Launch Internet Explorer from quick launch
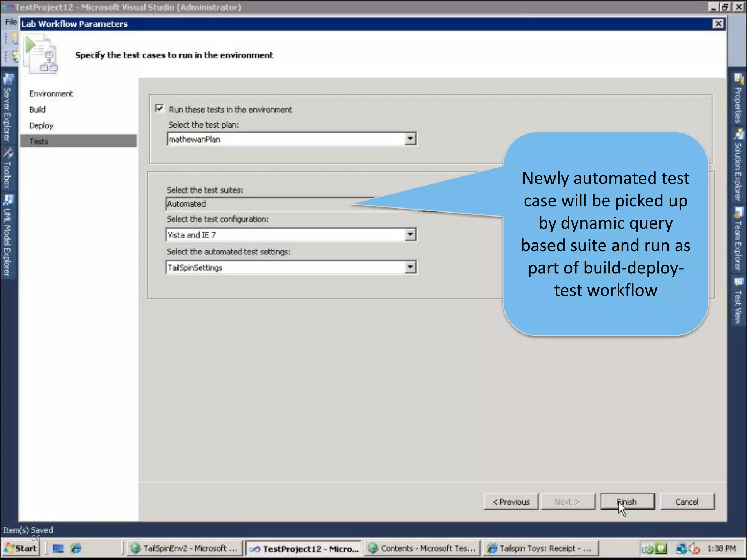Screen dimensions: 747x560 pos(76,548)
